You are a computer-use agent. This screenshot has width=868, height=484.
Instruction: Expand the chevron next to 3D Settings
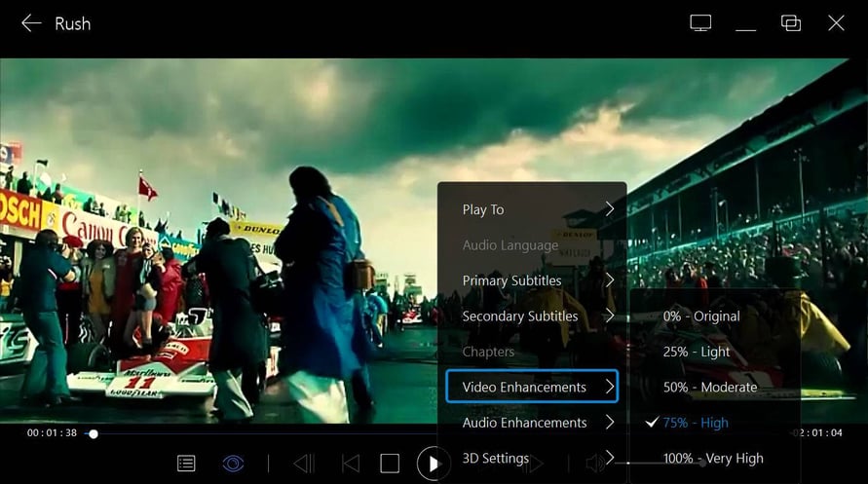[610, 458]
